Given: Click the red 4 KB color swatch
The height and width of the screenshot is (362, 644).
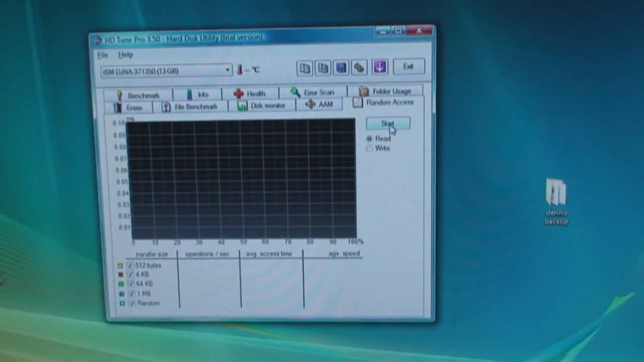Looking at the screenshot, I should click(120, 275).
